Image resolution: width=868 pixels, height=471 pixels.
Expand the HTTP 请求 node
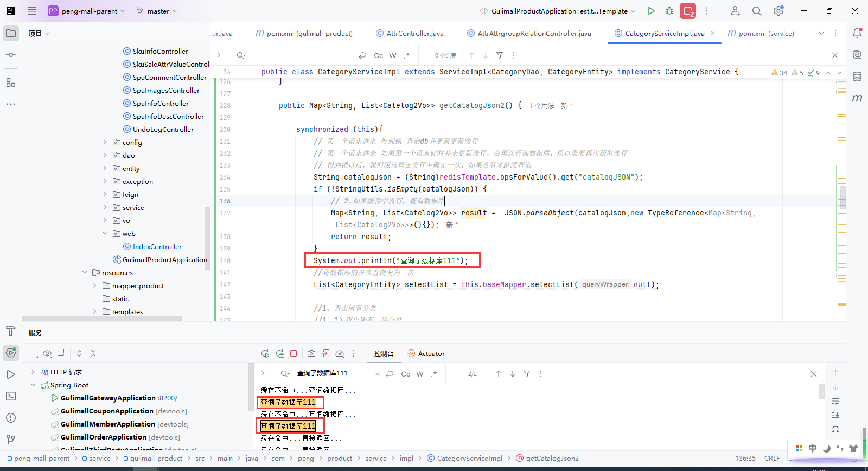pos(33,372)
